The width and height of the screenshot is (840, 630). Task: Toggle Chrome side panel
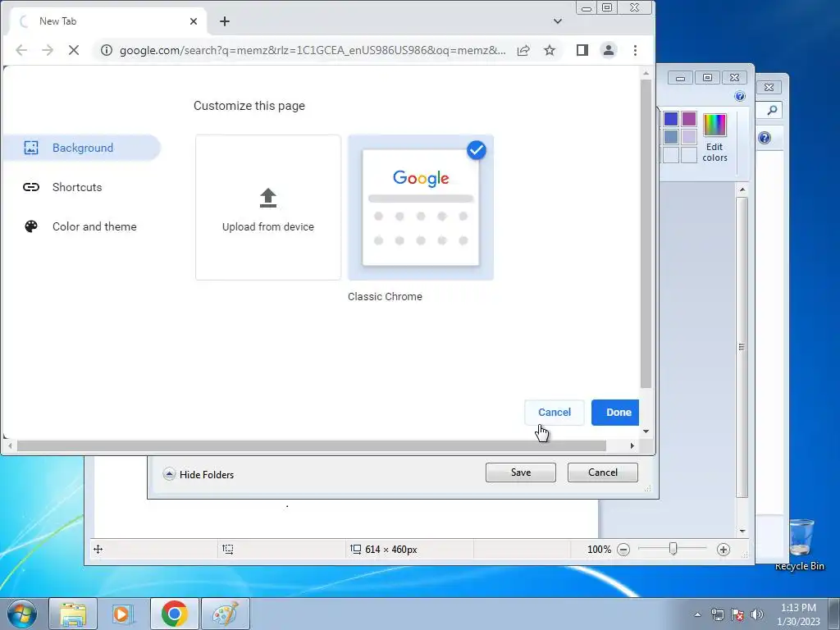click(x=582, y=50)
